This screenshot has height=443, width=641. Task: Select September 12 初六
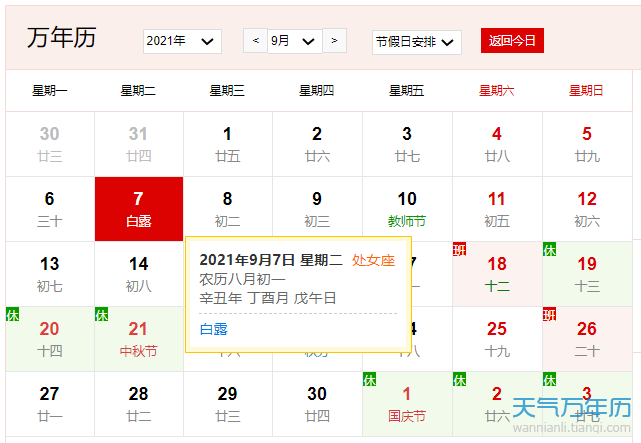coord(587,209)
